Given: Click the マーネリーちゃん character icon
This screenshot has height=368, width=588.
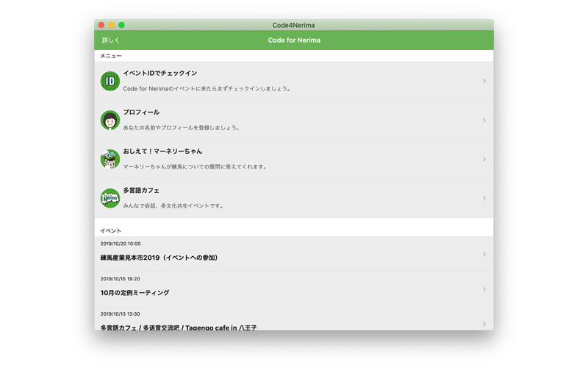Looking at the screenshot, I should click(x=110, y=159).
